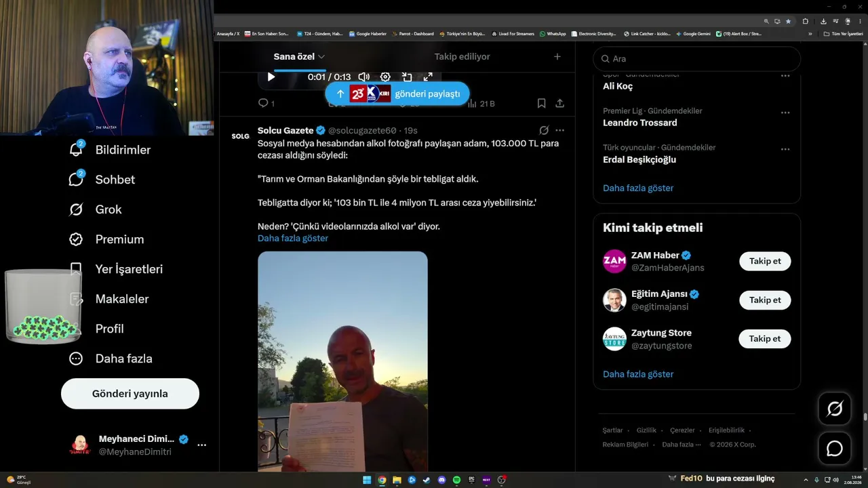Open video settings gear icon
This screenshot has height=488, width=868.
pos(385,77)
